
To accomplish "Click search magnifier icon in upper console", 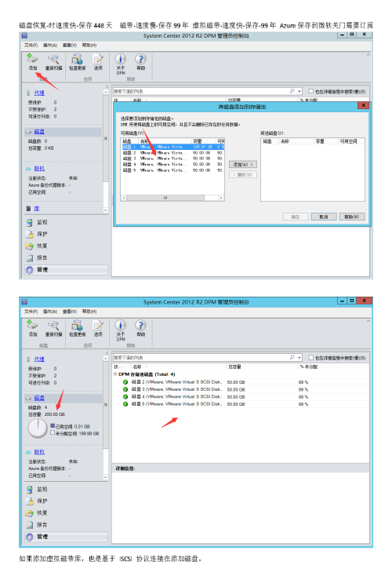I will [292, 91].
